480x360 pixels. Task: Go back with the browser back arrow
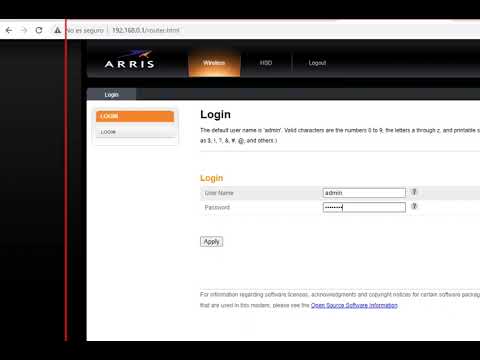(9, 30)
